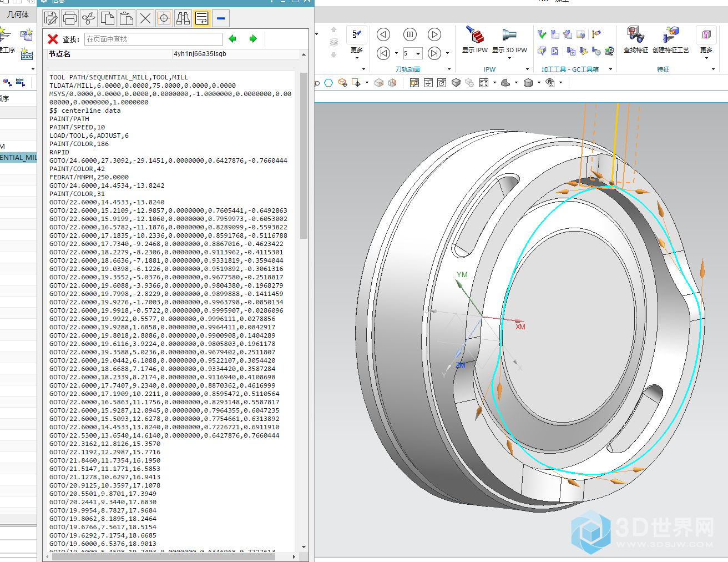
Task: Click the Delete X icon in the info toolbar
Action: [x=145, y=18]
